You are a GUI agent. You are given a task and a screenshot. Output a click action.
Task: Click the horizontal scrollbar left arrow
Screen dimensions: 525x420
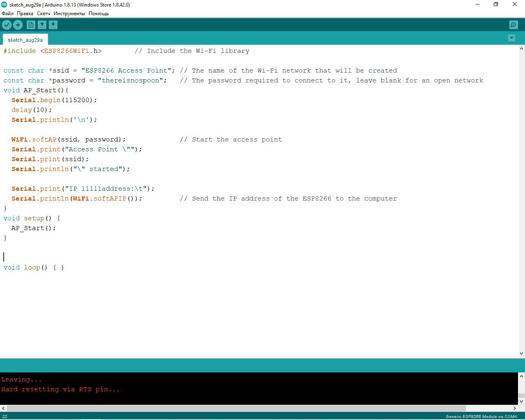(x=3, y=408)
